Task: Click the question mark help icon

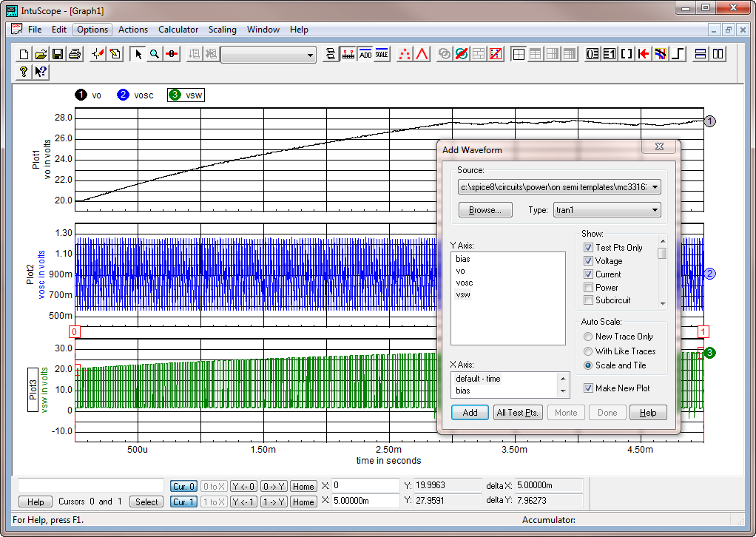Action: [24, 72]
